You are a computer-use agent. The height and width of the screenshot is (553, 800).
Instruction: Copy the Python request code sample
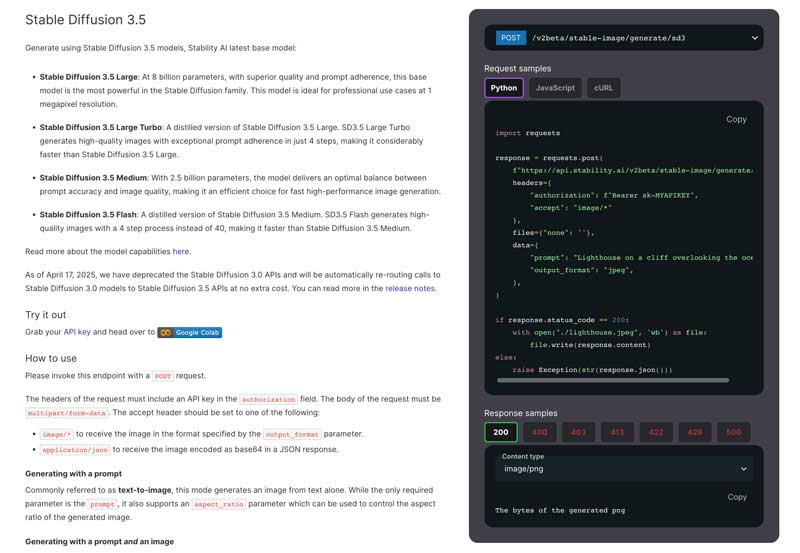click(736, 119)
